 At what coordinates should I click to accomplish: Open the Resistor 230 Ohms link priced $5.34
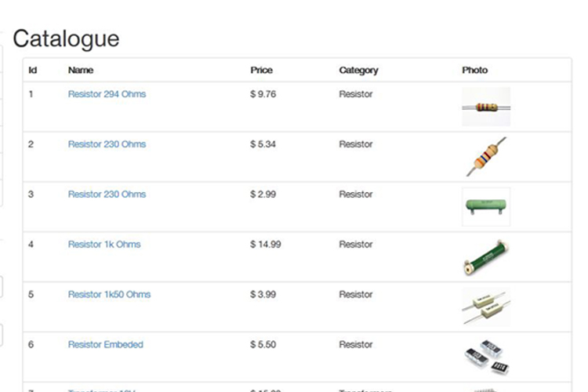pos(107,144)
